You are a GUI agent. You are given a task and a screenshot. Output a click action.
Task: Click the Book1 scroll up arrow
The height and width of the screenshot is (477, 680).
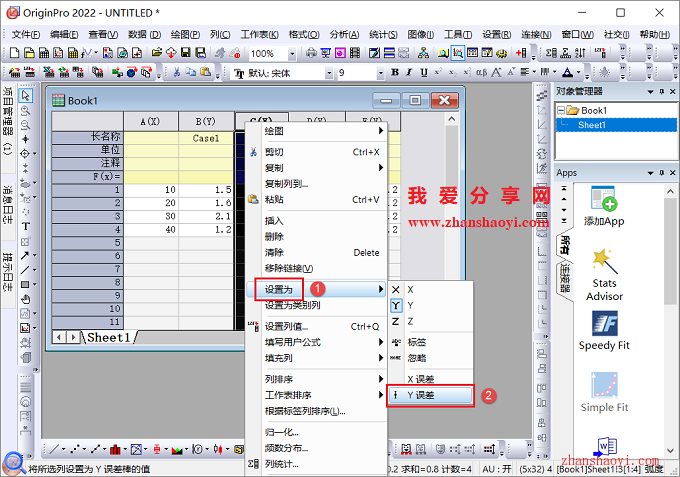(452, 118)
